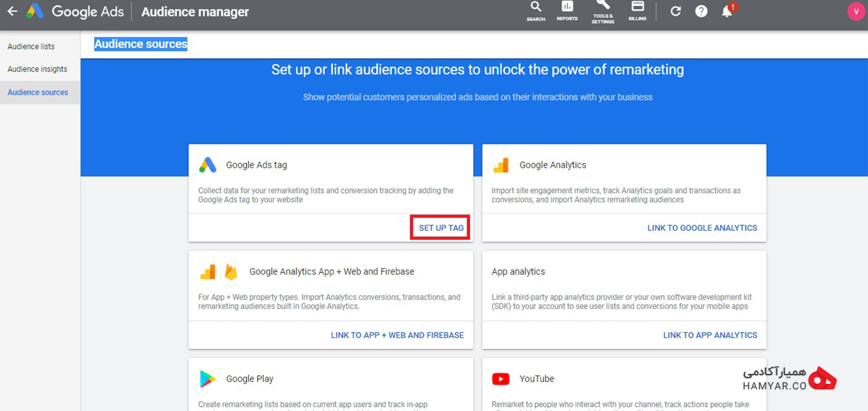868x411 pixels.
Task: Select Audience lists in the sidebar
Action: coord(31,47)
